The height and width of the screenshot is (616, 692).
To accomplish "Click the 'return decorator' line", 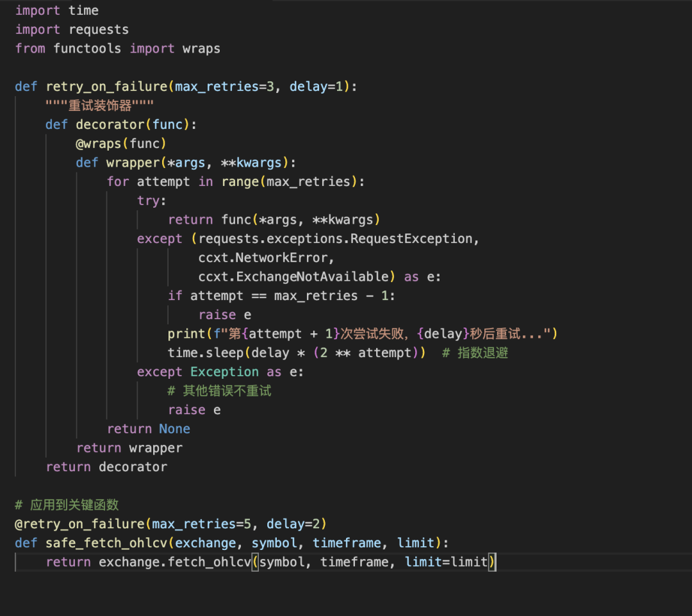I will click(106, 467).
